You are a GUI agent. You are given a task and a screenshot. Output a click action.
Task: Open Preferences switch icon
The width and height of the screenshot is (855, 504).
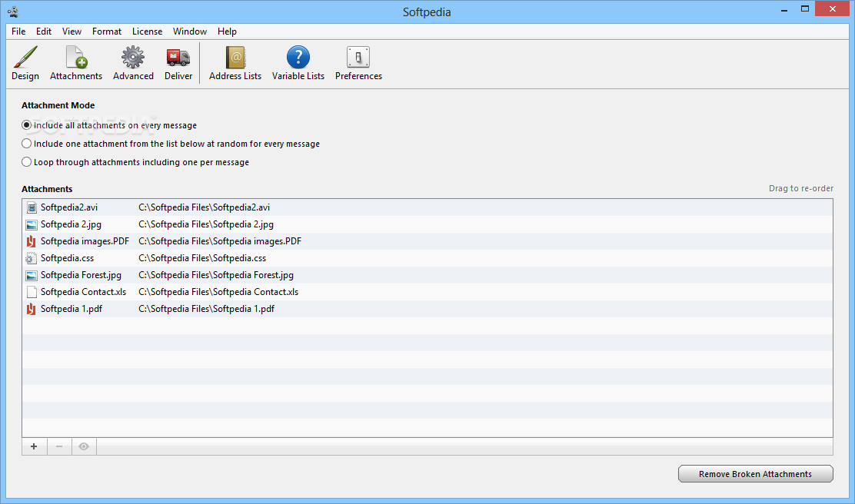click(x=358, y=63)
